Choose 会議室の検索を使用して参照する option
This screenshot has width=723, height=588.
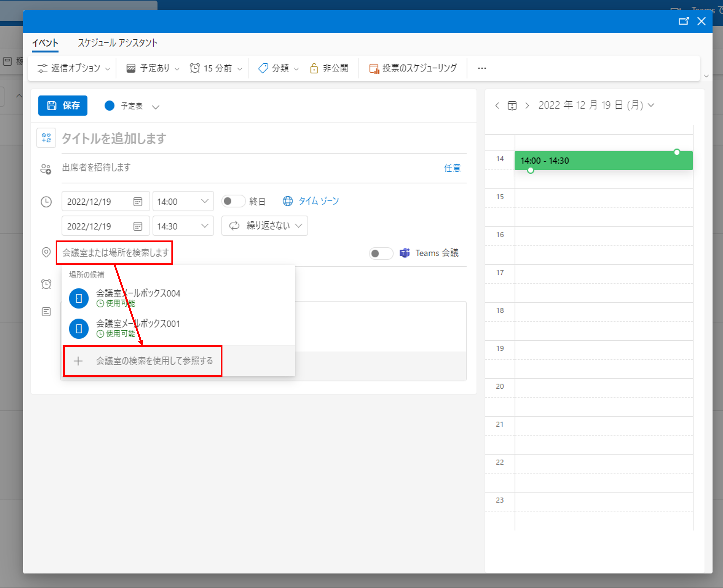[154, 361]
